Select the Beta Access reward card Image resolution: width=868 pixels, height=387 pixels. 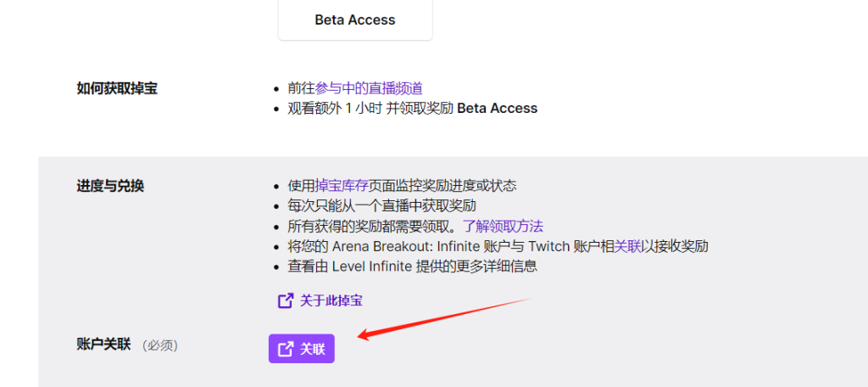(x=355, y=20)
